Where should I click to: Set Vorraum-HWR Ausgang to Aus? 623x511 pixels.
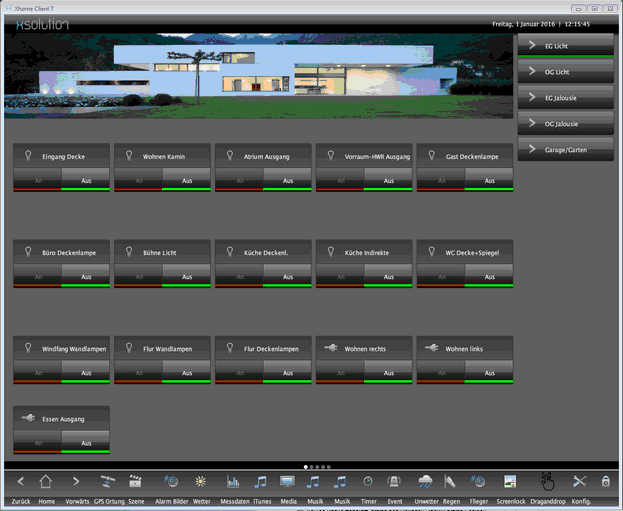(388, 180)
